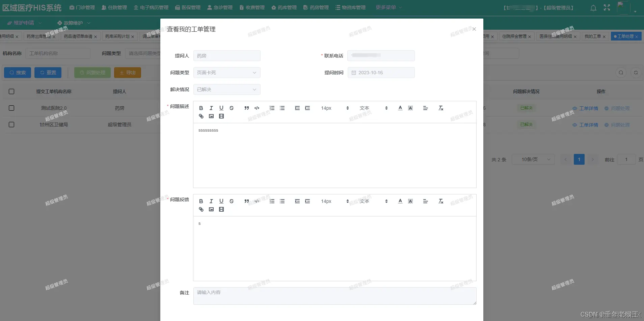Insert a code block in the editor
Screen dimensions: 644x321
256,108
